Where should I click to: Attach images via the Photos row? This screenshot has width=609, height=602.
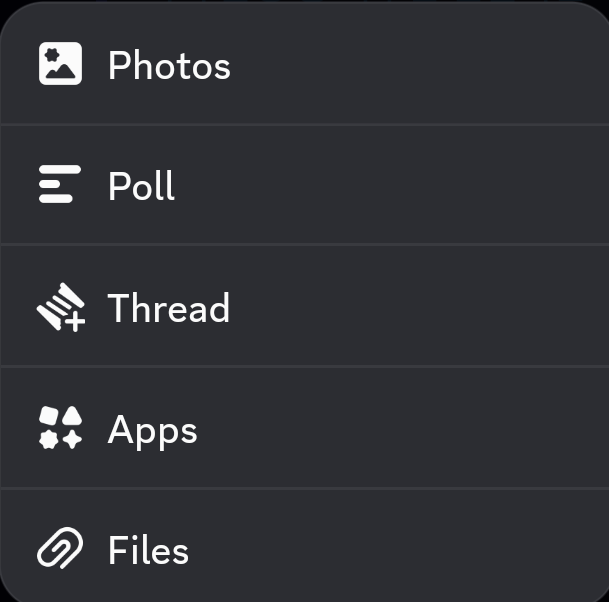[x=304, y=63]
